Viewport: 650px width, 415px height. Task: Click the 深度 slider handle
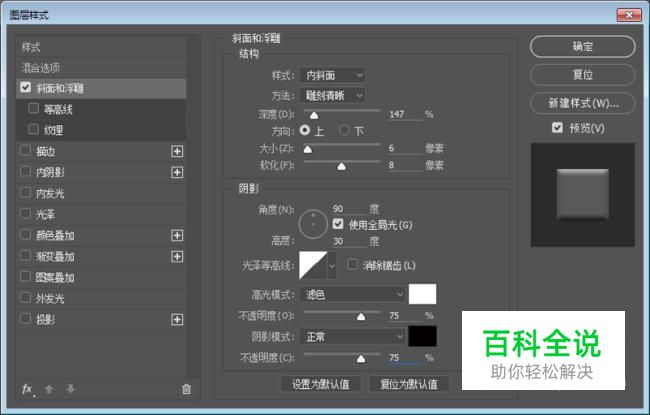tap(314, 115)
